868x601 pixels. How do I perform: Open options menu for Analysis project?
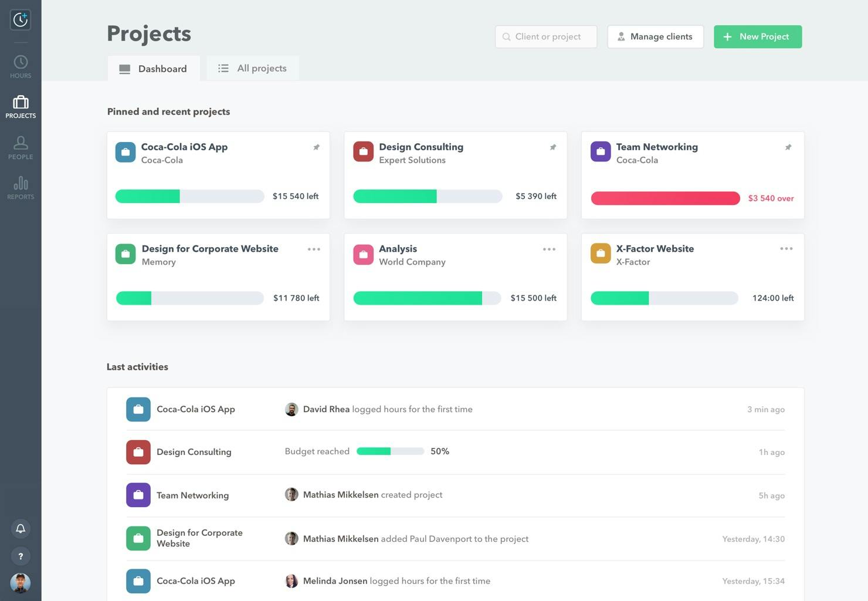tap(549, 249)
